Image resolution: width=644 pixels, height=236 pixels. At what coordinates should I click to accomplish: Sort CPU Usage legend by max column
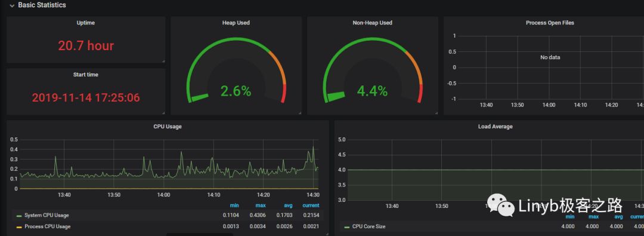pyautogui.click(x=261, y=206)
